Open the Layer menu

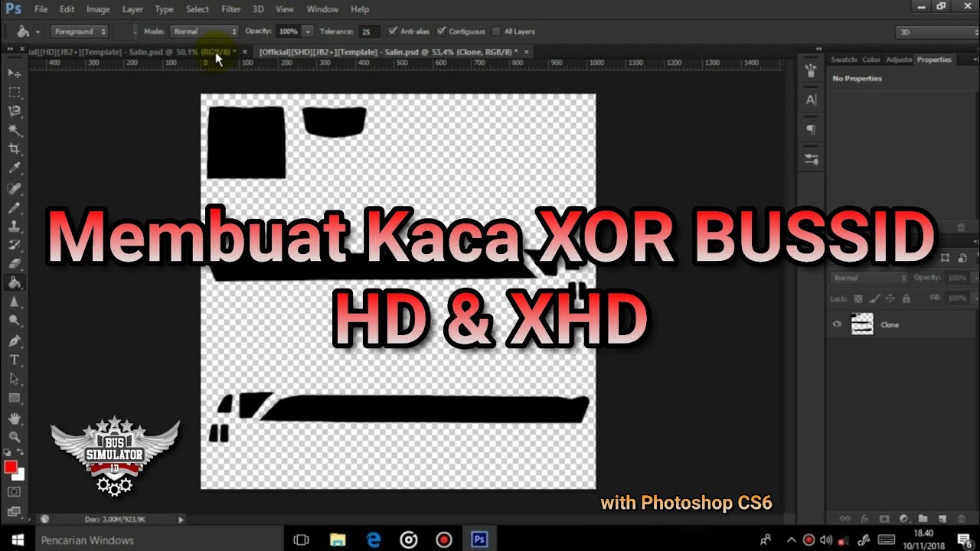point(132,9)
